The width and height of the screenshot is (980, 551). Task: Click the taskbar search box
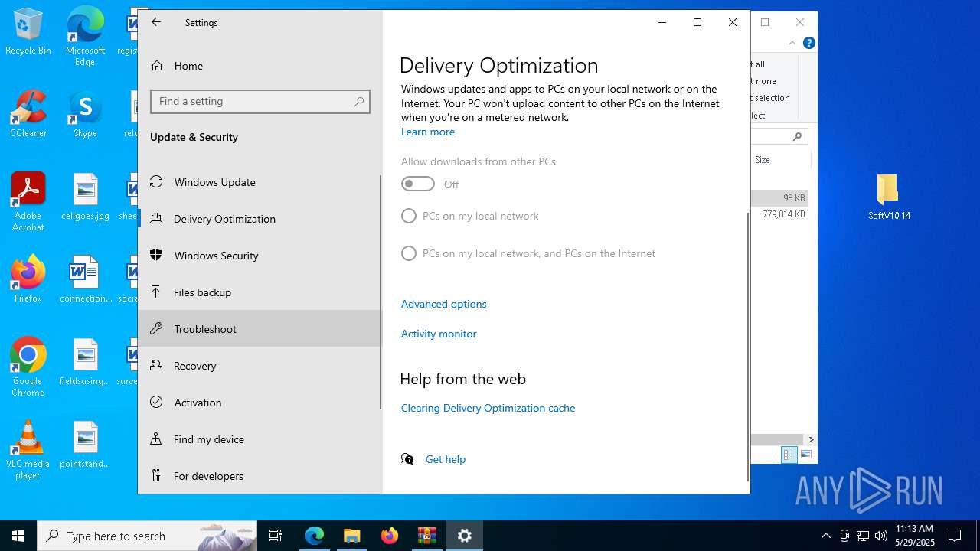coord(147,536)
